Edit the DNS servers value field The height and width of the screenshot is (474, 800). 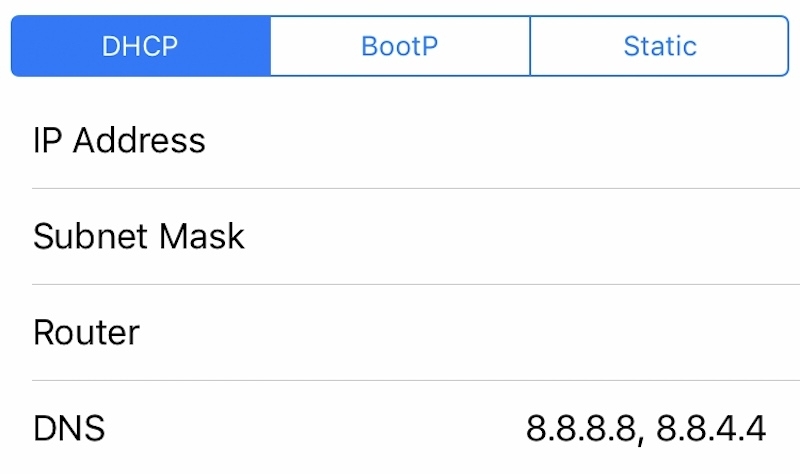coord(646,429)
